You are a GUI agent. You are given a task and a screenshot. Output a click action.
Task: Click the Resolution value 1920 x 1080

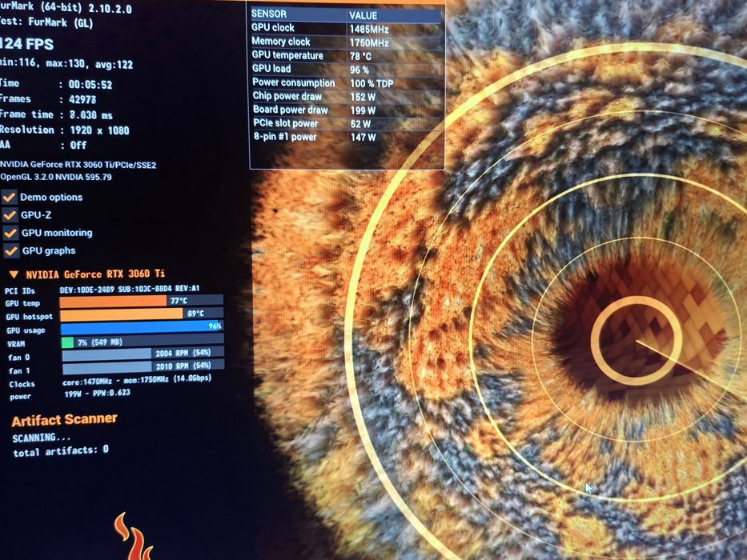point(99,130)
